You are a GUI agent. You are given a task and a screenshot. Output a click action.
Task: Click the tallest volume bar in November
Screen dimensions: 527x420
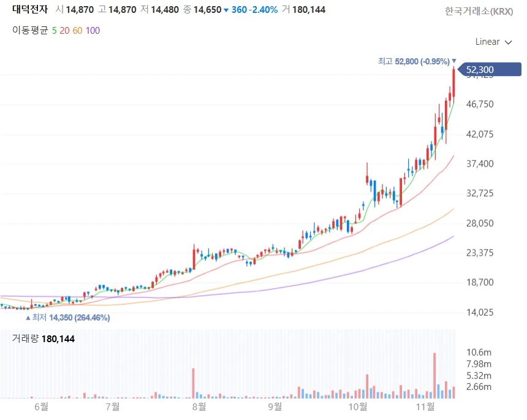434,375
